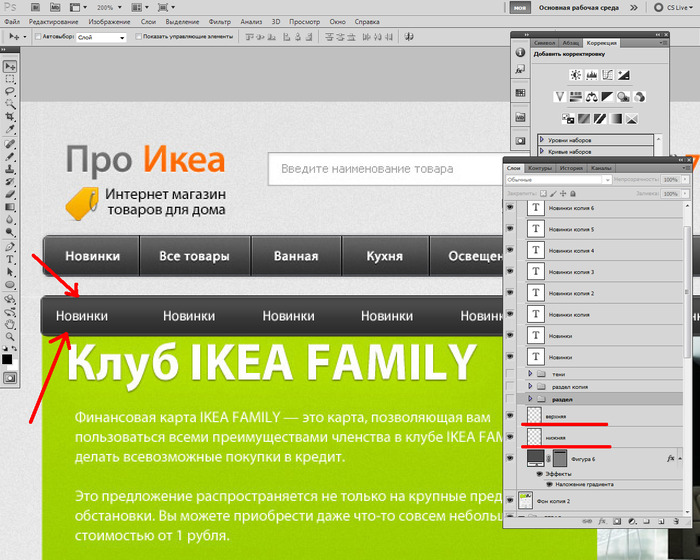This screenshot has width=700, height=560.
Task: Add a Levels adjustment
Action: pos(592,75)
